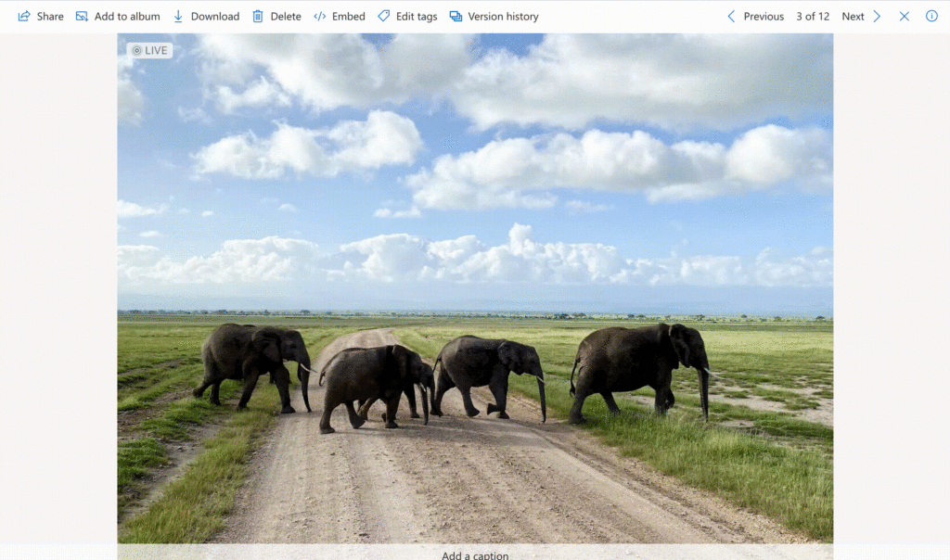Toggle the LIVE photo badge
Image resolution: width=950 pixels, height=560 pixels.
point(149,50)
